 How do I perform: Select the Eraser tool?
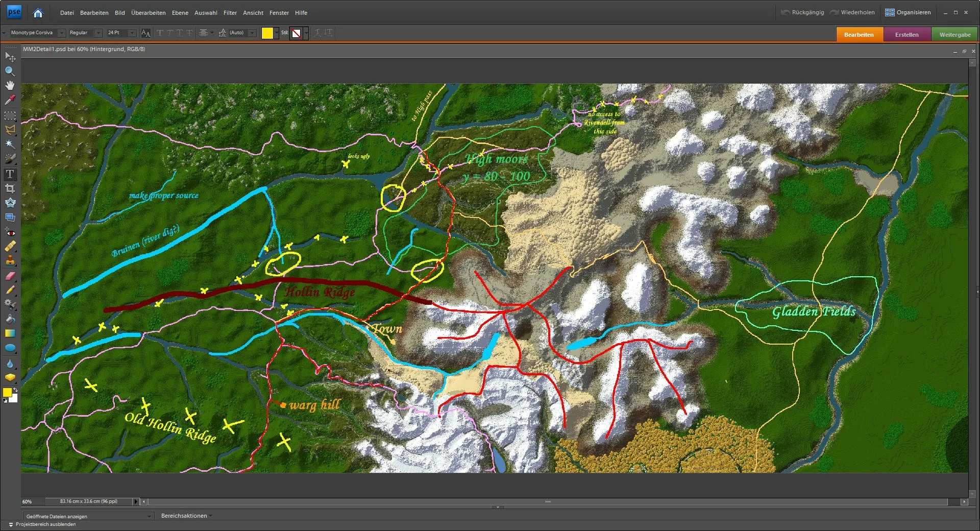10,276
